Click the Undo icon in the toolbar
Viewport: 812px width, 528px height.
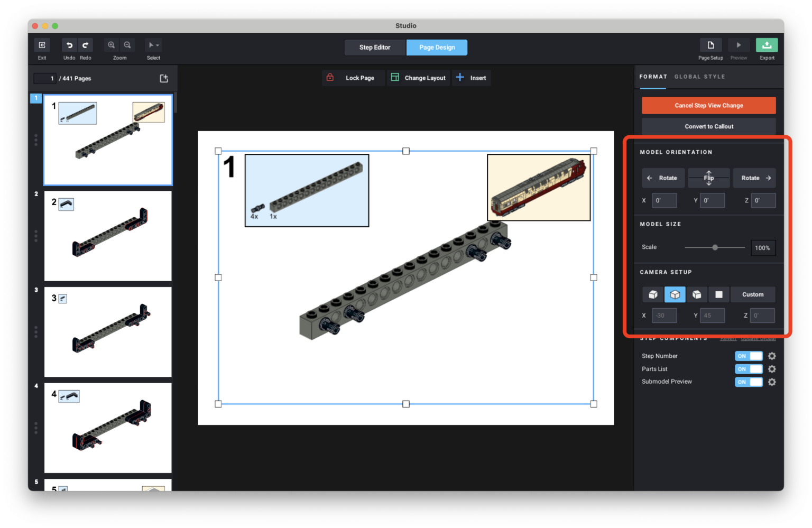click(69, 45)
